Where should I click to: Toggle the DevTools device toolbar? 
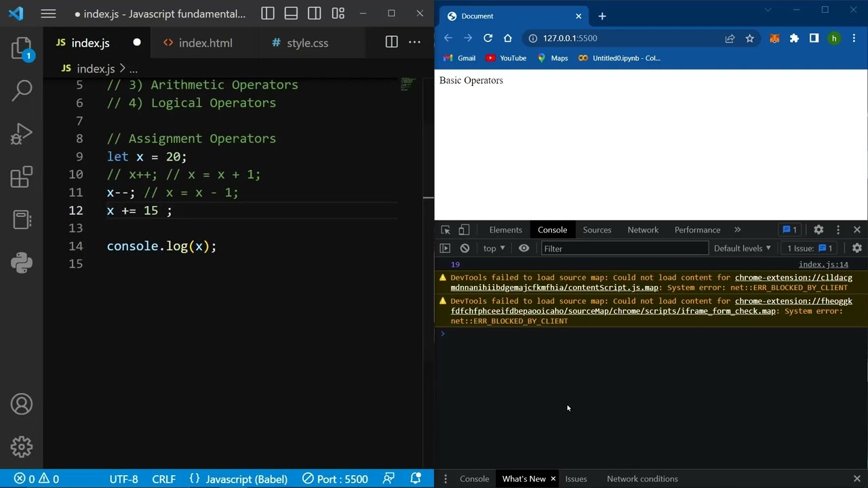[464, 230]
